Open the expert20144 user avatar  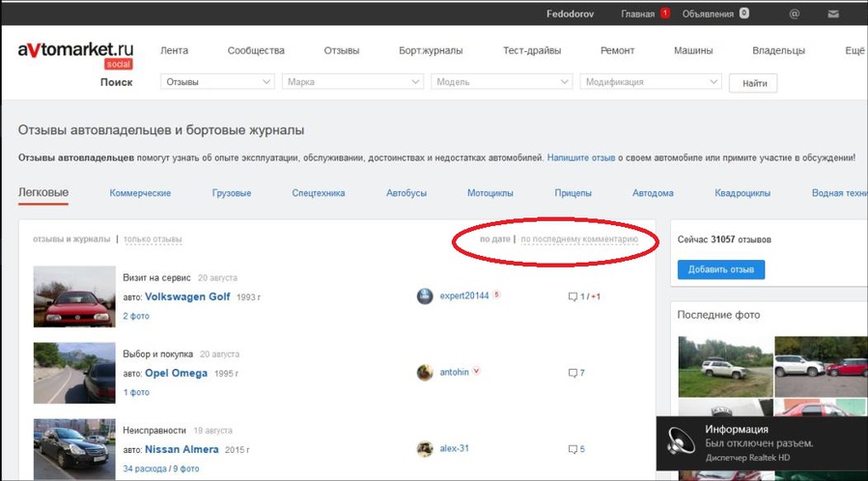tap(425, 297)
